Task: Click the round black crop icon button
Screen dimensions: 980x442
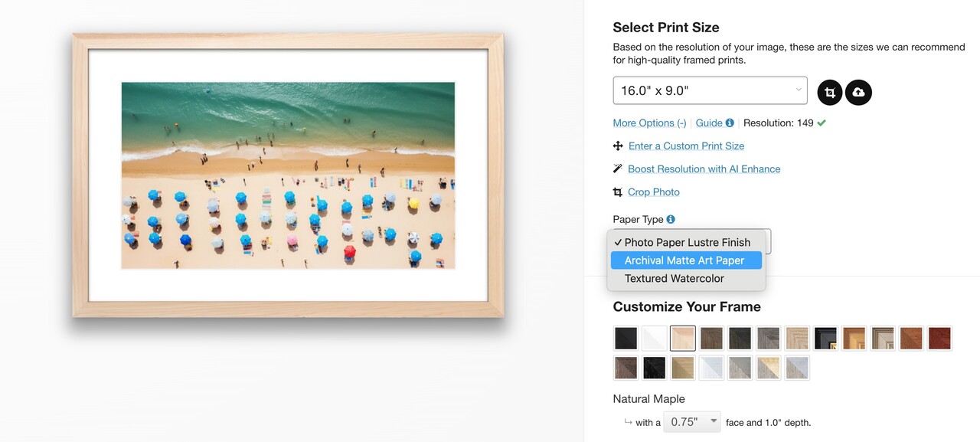Action: [830, 93]
